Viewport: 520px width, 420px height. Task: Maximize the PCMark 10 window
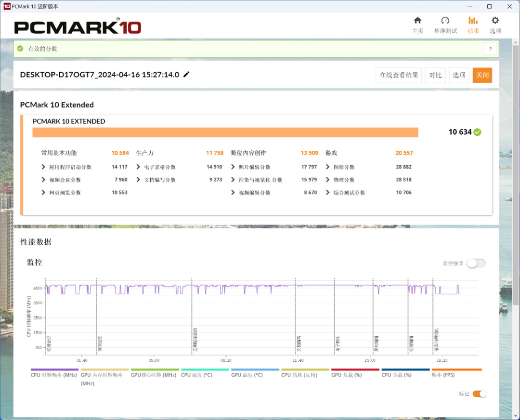489,6
